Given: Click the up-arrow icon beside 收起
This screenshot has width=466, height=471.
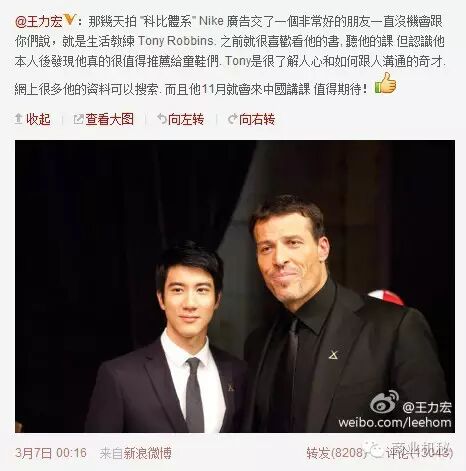Looking at the screenshot, I should coord(19,119).
